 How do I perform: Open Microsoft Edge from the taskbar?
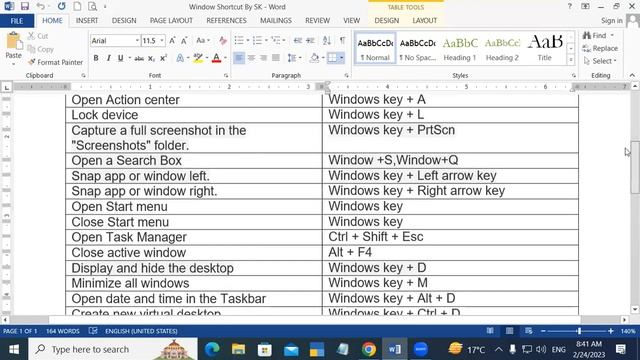tap(212, 349)
